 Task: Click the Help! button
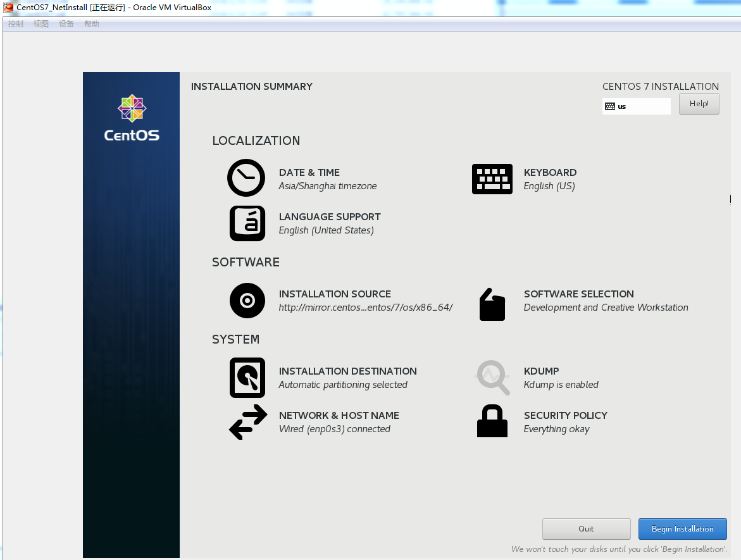pos(699,103)
